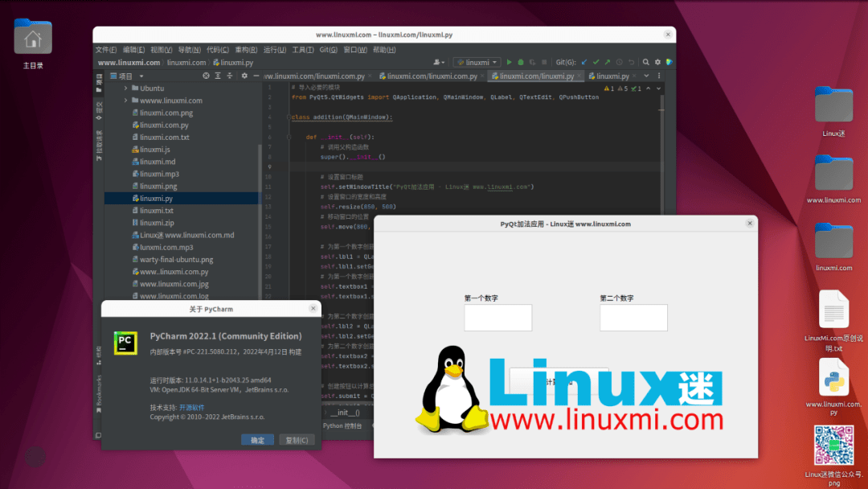Update project with the blue arrow icon
Screen dimensions: 868x489
[583, 62]
